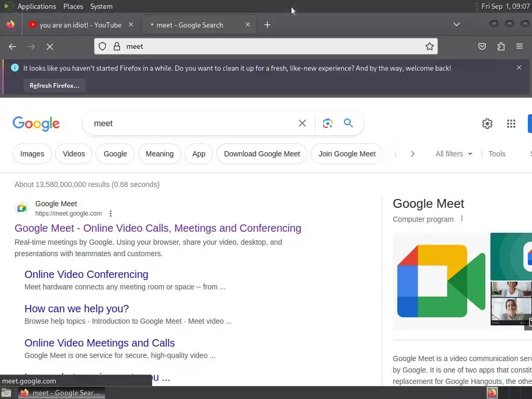Viewport: 532px width, 399px height.
Task: Open the Firefox hamburger menu
Action: (520, 46)
